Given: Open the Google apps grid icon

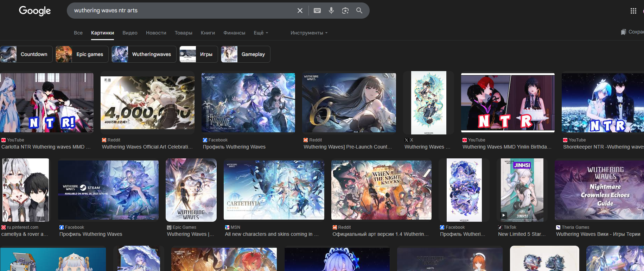Looking at the screenshot, I should [633, 11].
